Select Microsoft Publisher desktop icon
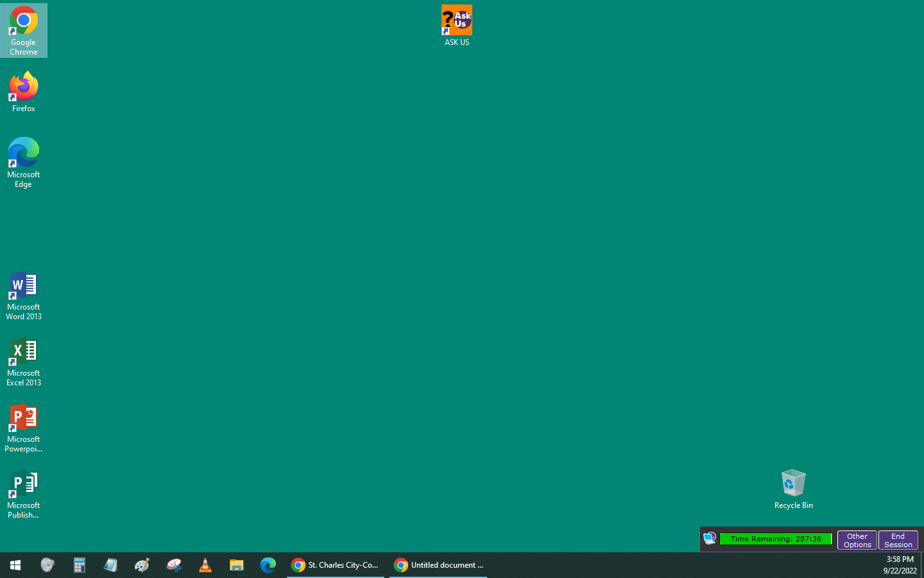This screenshot has width=924, height=578. (x=24, y=494)
